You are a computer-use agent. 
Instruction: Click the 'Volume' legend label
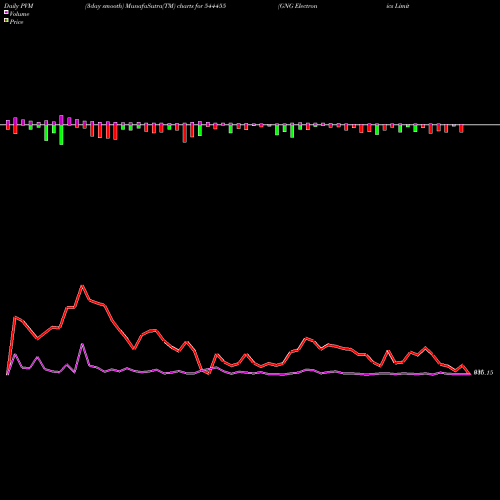[19, 14]
